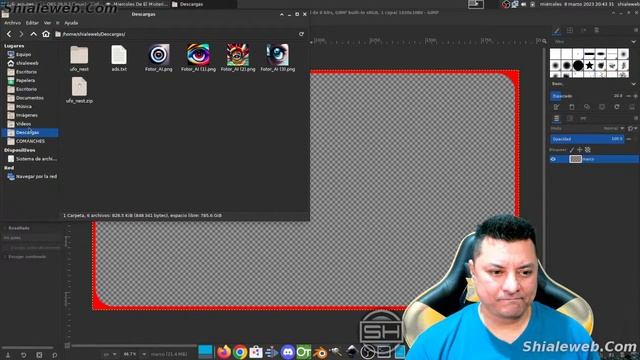Viewport: 640px width, 360px height.
Task: Switch to the Layers tab in GIMP
Action: [556, 118]
